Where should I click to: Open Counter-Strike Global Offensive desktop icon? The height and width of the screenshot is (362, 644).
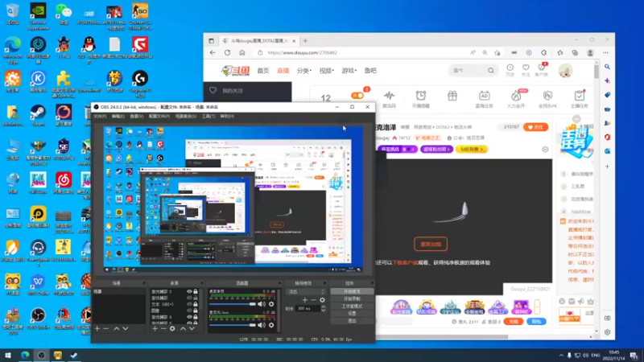(140, 16)
